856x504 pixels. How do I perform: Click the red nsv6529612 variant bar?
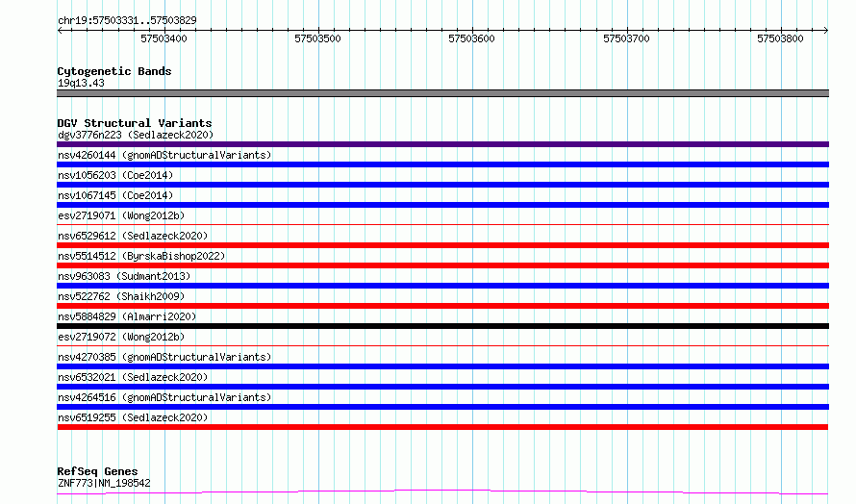442,245
